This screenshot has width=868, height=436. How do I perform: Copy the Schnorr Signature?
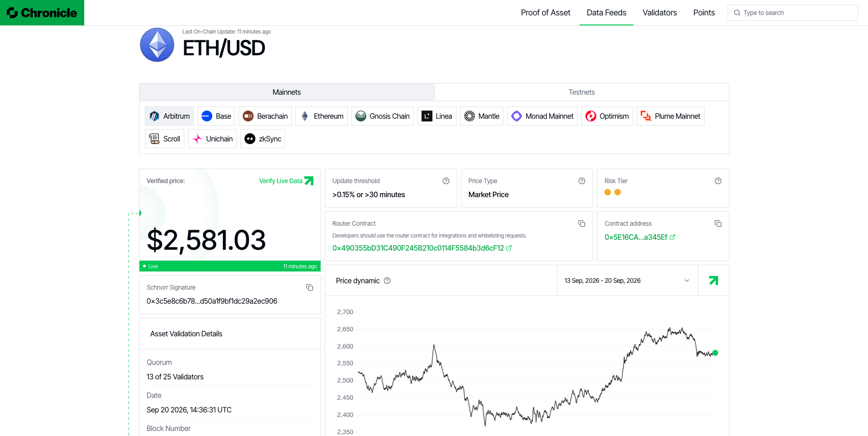point(310,287)
